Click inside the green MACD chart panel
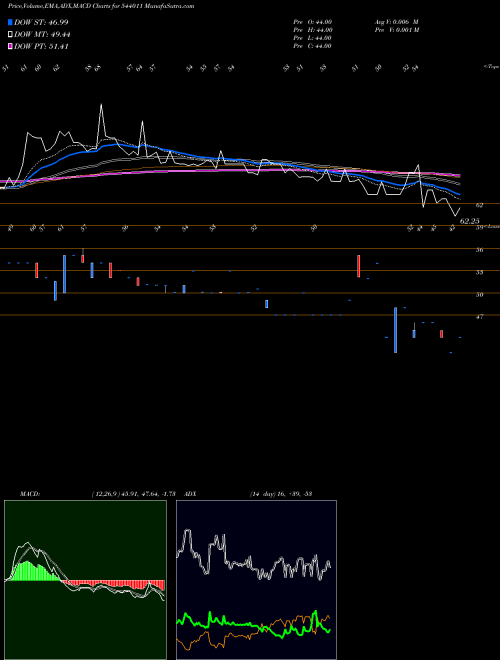This screenshot has width=500, height=660. coord(85,580)
